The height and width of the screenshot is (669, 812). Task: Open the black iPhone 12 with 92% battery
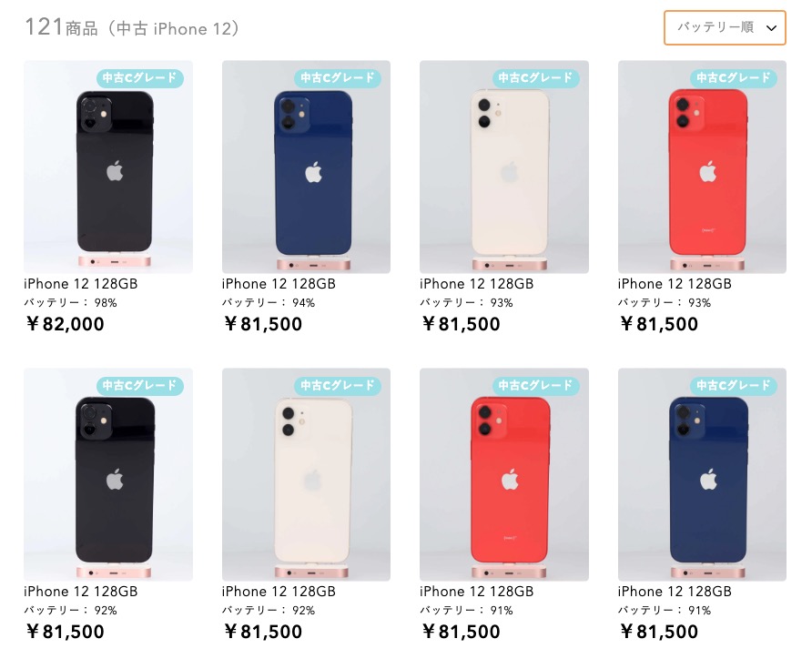tap(108, 474)
